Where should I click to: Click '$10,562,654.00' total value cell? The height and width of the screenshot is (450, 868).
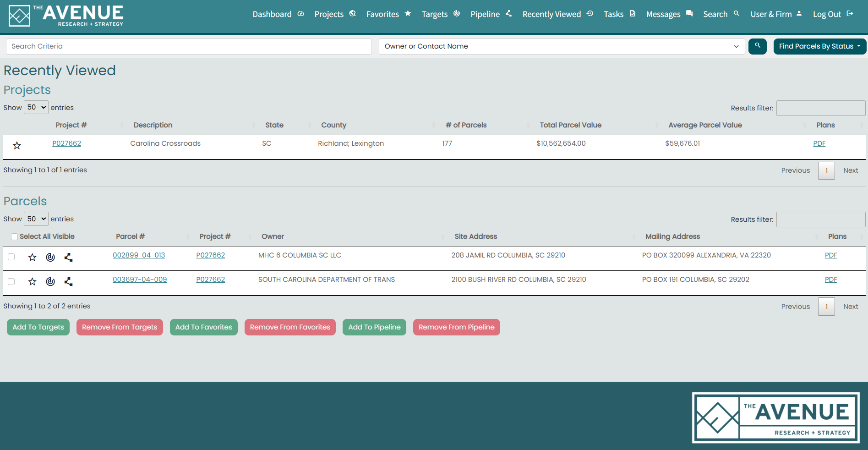(561, 143)
